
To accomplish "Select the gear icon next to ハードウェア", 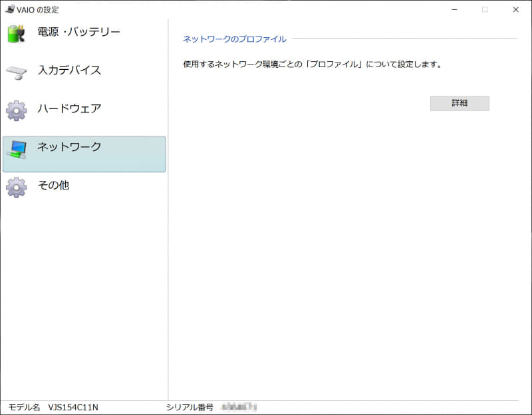I will tap(16, 108).
